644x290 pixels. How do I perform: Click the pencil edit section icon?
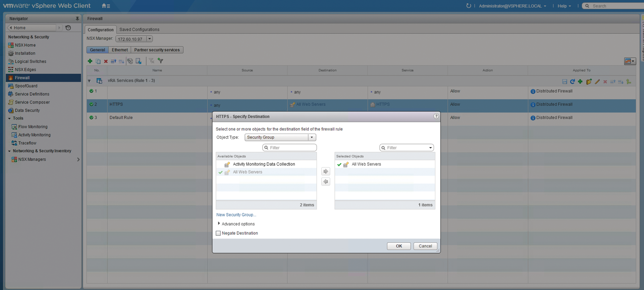[x=597, y=82]
